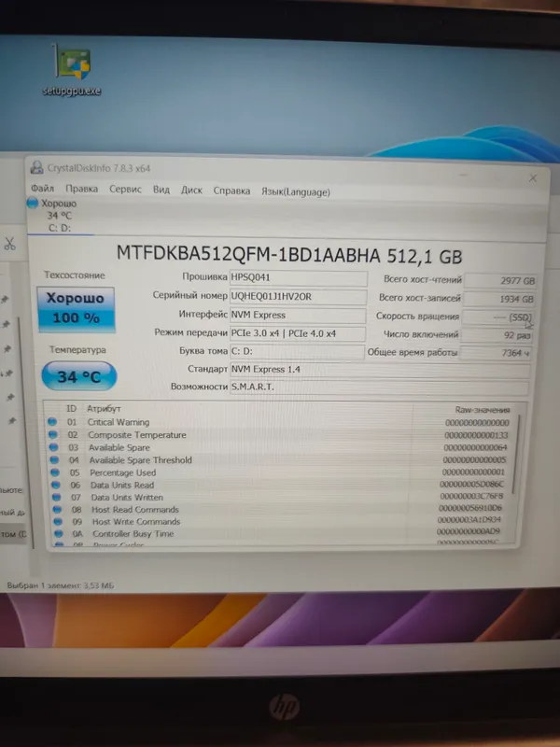Click the 34 °C temperature button

(x=79, y=376)
